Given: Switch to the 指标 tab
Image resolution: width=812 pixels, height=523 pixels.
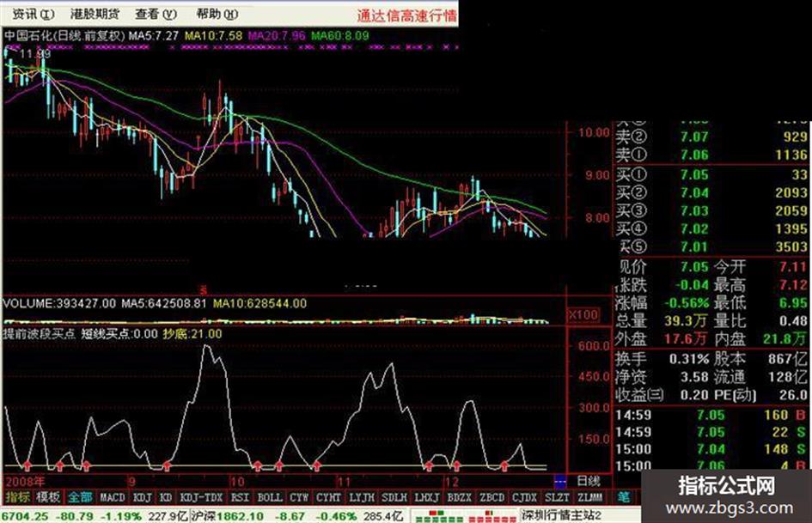Looking at the screenshot, I should click(17, 497).
